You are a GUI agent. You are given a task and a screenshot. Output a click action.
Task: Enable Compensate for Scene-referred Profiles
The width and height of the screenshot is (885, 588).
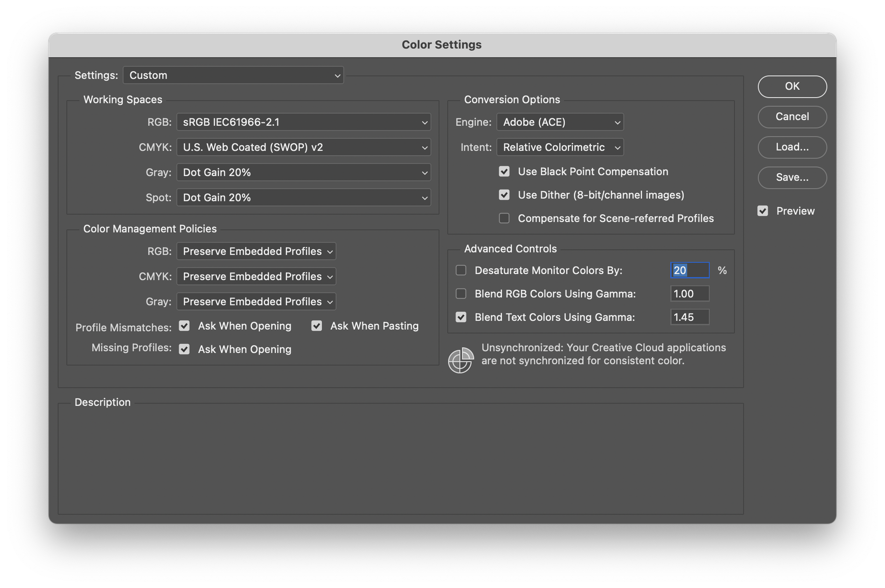click(x=504, y=218)
